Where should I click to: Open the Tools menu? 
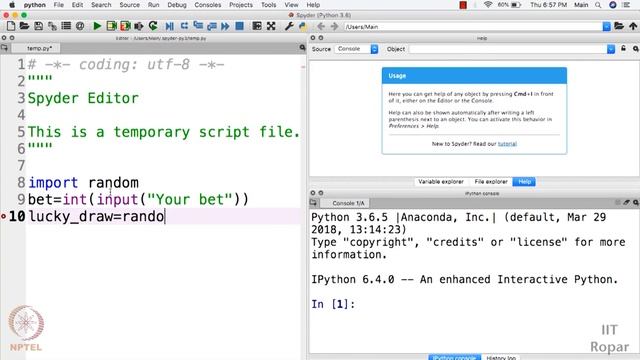pyautogui.click(x=269, y=5)
